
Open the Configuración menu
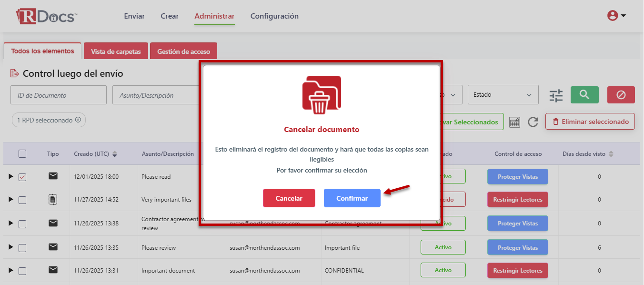click(x=274, y=16)
